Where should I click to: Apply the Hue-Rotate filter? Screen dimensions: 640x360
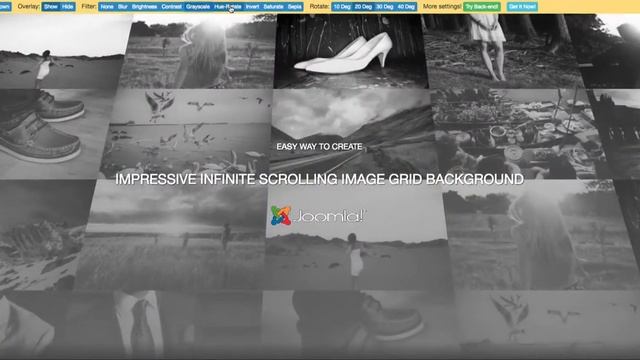(228, 7)
